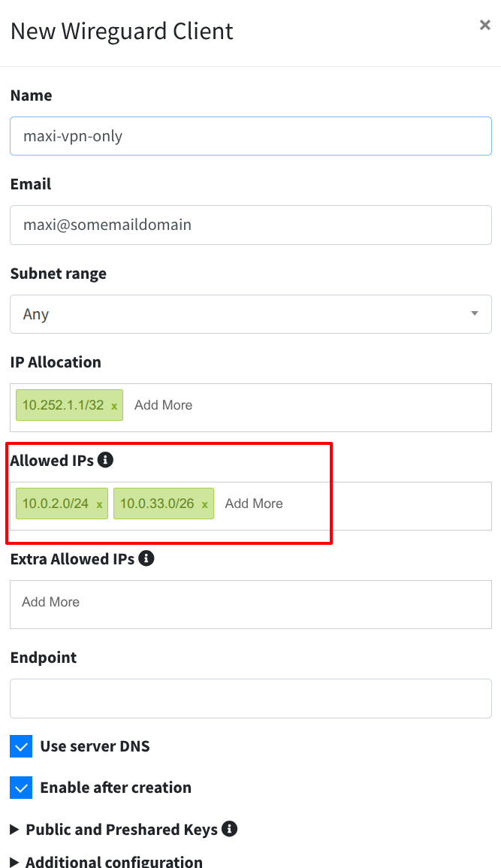Disable the Enable after creation checkbox
Viewport: 501px width, 868px height.
point(22,788)
